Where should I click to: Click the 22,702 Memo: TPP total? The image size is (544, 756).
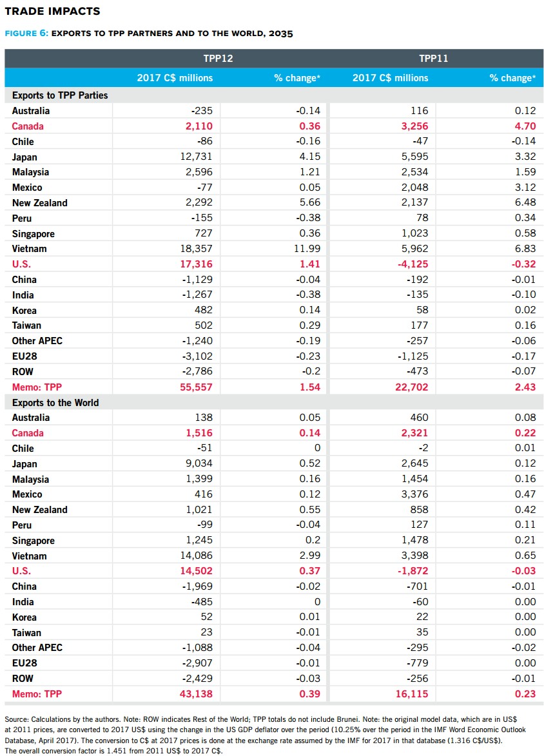pos(411,387)
